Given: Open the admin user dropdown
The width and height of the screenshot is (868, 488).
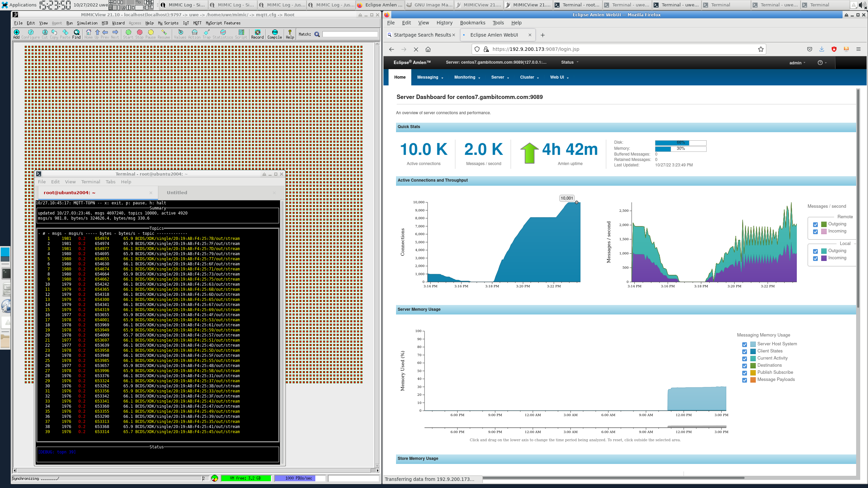Looking at the screenshot, I should (797, 63).
